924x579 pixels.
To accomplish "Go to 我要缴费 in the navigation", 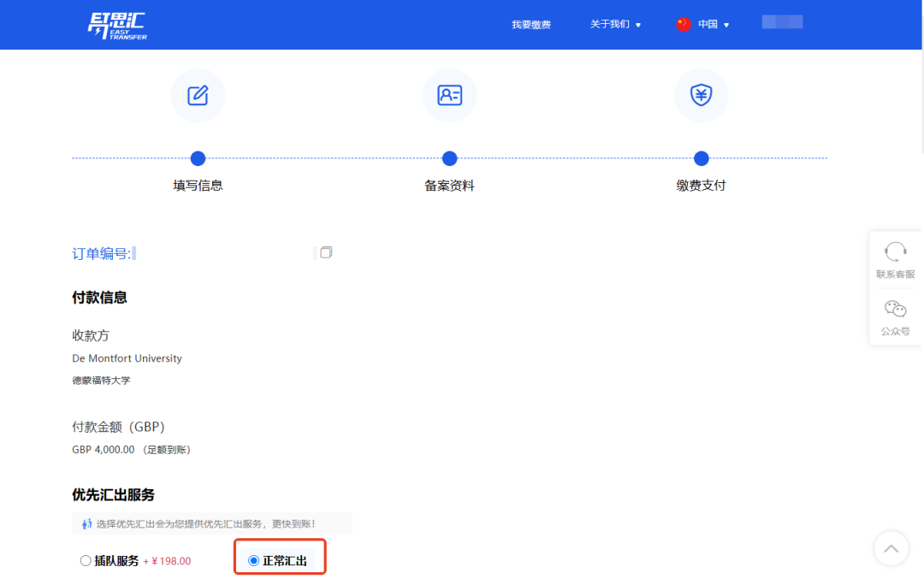I will point(531,25).
